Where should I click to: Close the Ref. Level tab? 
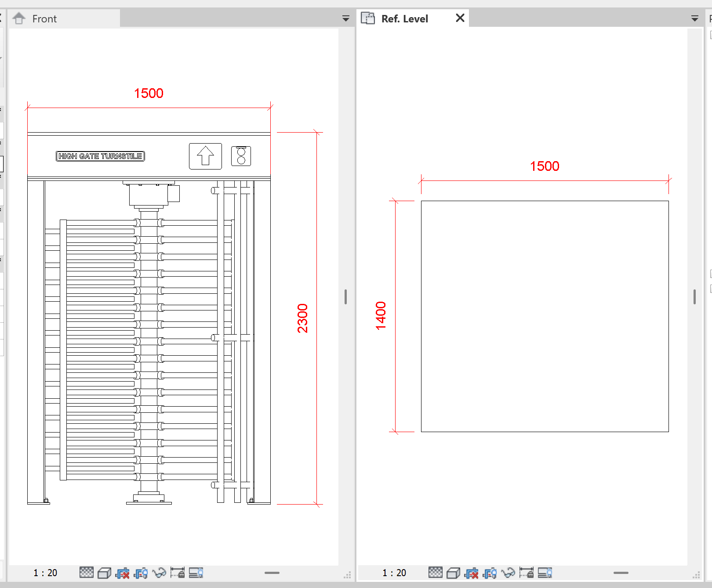(x=460, y=18)
